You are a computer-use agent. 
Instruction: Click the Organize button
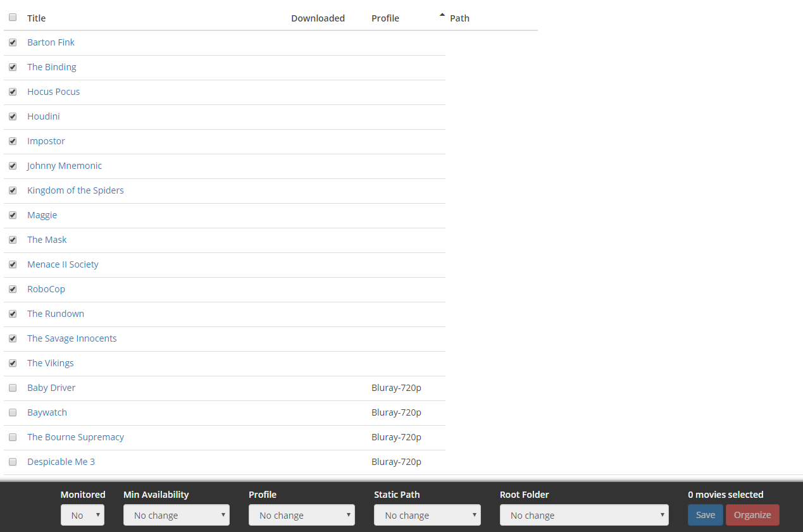point(752,515)
